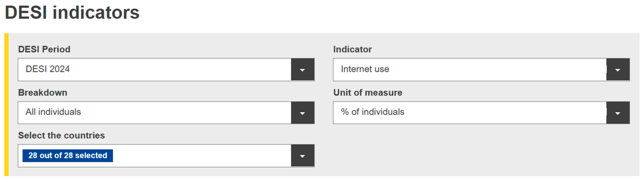The image size is (644, 182).
Task: Click the Select the countries arrow button
Action: click(302, 156)
